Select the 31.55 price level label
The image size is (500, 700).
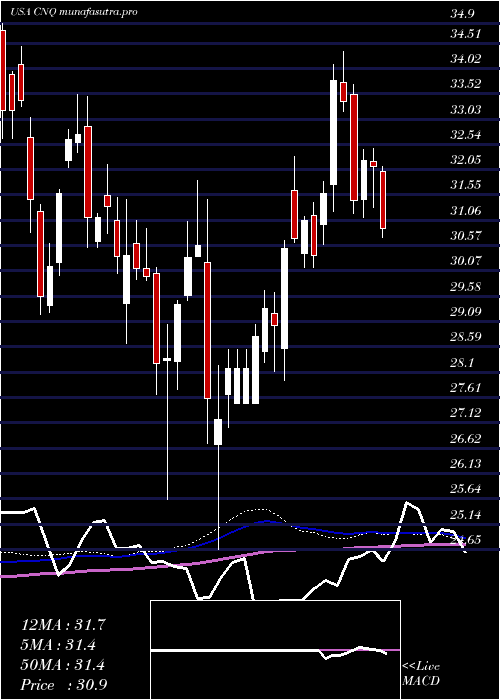pyautogui.click(x=466, y=184)
